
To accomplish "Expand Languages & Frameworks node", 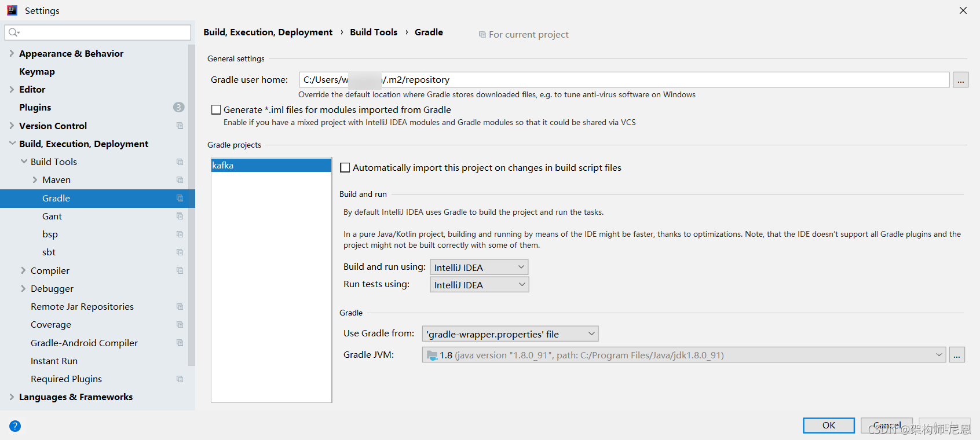I will point(12,397).
